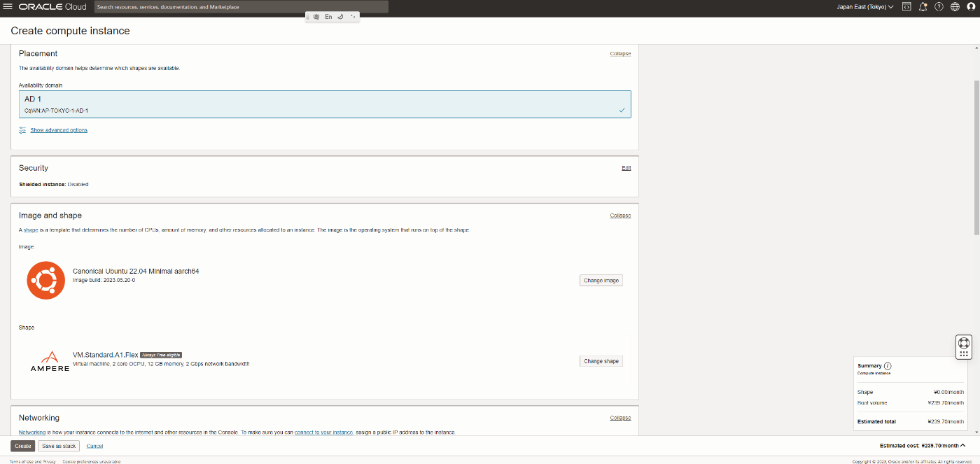Open the hamburger navigation menu
980x464 pixels.
coord(8,6)
